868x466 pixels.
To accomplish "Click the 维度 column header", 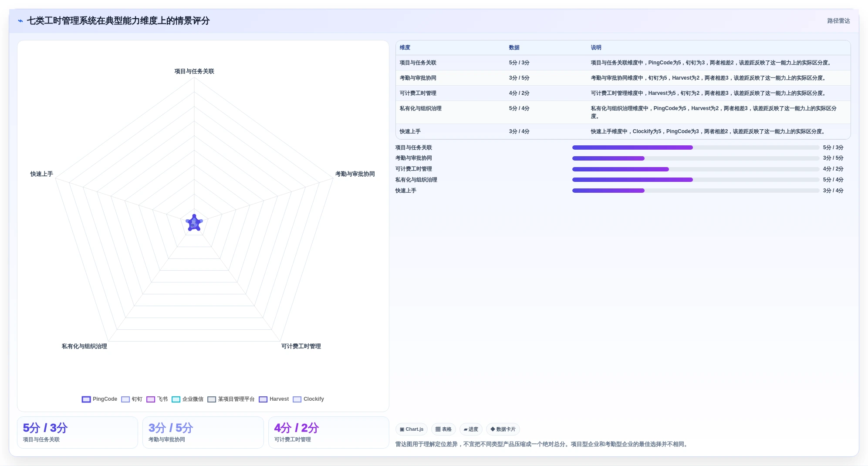I will click(405, 47).
